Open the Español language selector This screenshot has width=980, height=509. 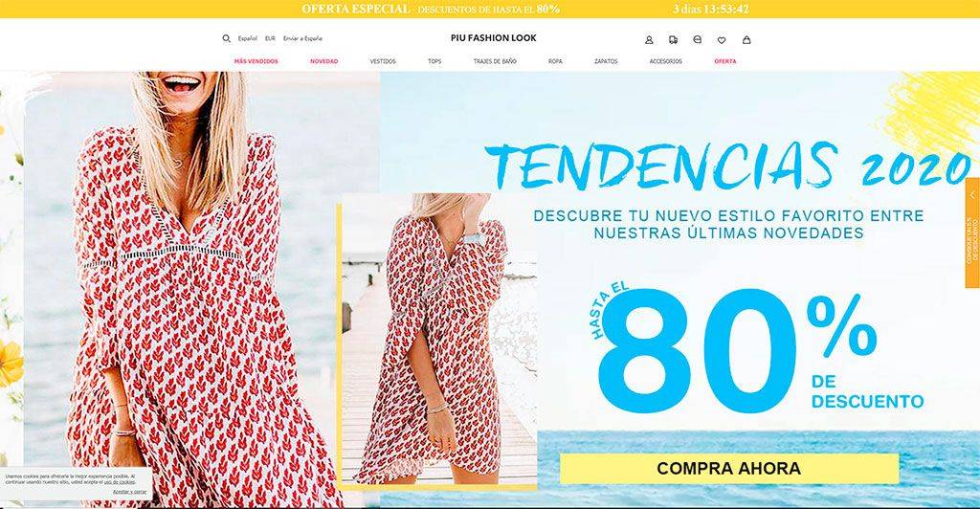coord(248,38)
